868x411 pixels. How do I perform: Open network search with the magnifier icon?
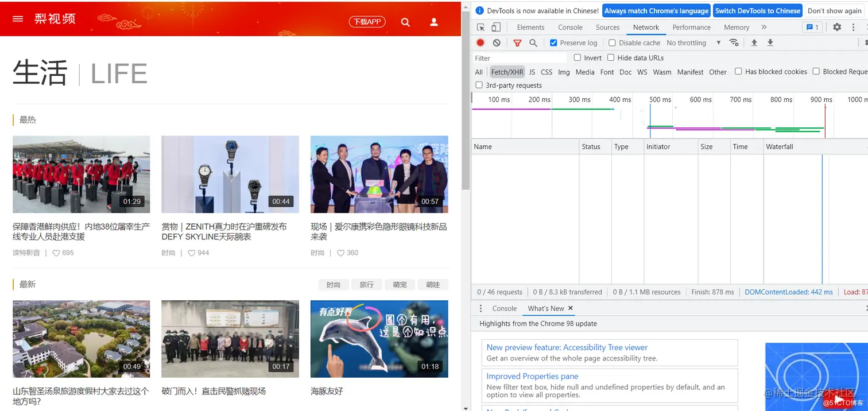pyautogui.click(x=533, y=42)
